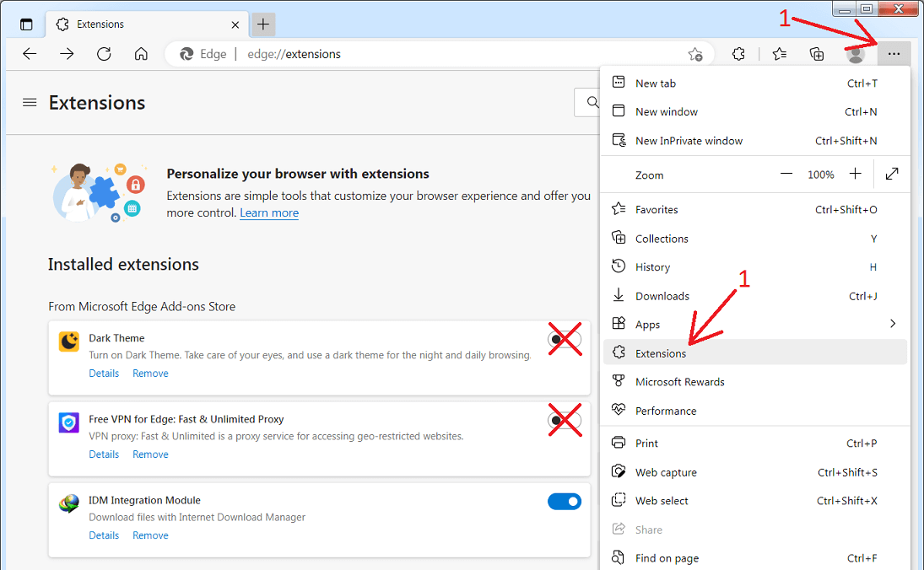Open the Settings and more menu

(894, 53)
